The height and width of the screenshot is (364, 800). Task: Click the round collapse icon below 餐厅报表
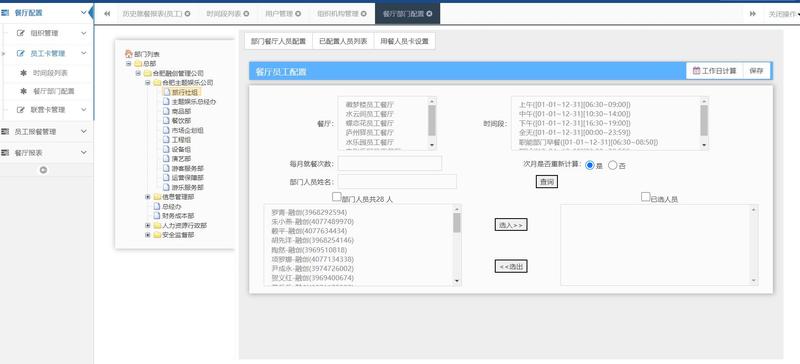pyautogui.click(x=43, y=170)
